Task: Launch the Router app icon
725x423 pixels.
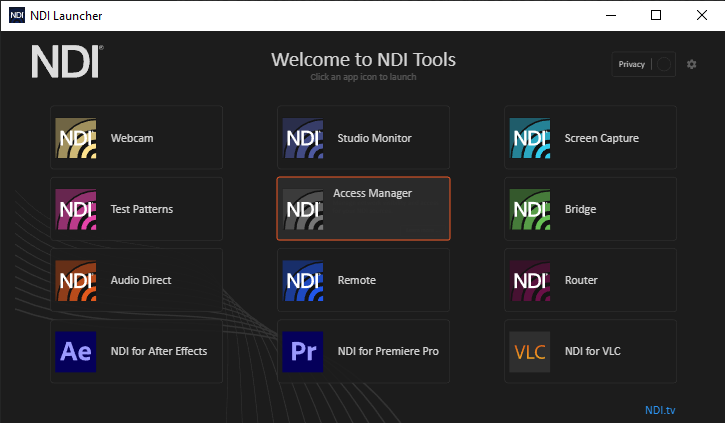Action: click(x=530, y=280)
